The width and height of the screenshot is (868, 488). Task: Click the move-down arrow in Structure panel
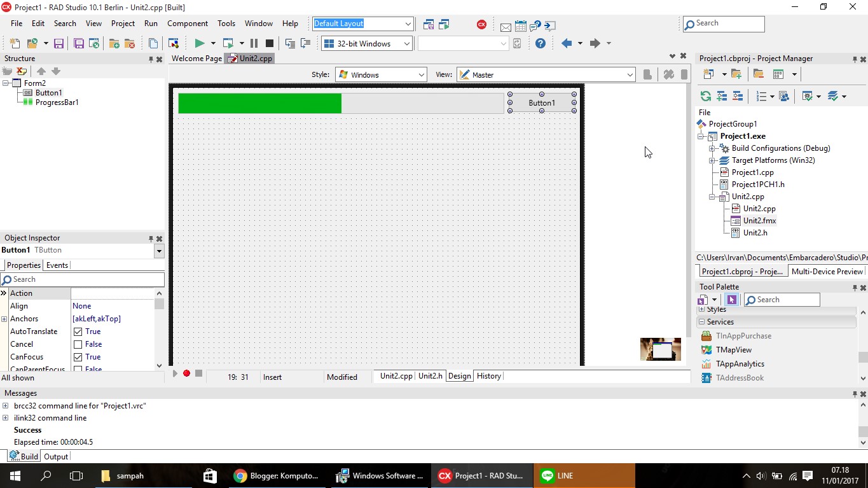click(x=56, y=71)
